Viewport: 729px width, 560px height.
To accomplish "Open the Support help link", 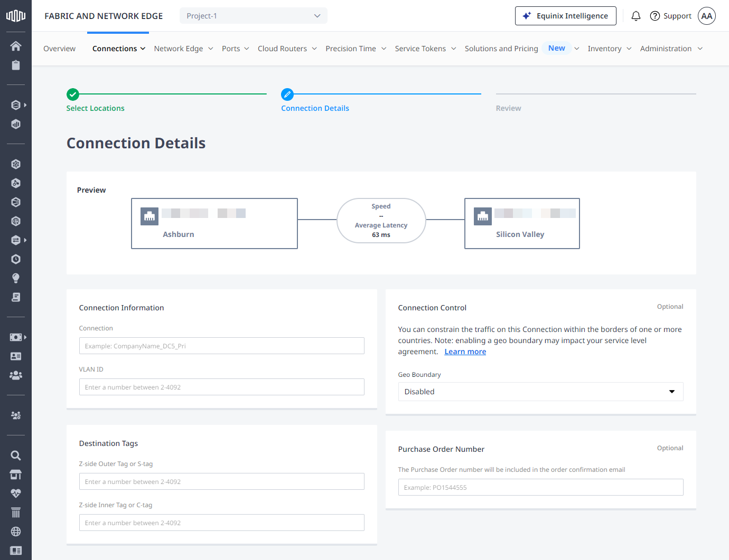I will click(x=670, y=16).
